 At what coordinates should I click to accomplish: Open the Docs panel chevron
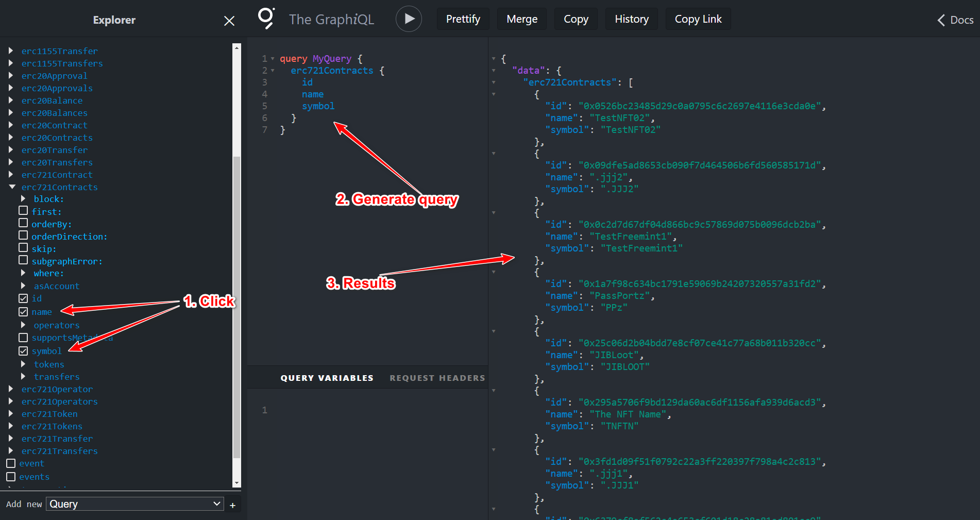941,20
